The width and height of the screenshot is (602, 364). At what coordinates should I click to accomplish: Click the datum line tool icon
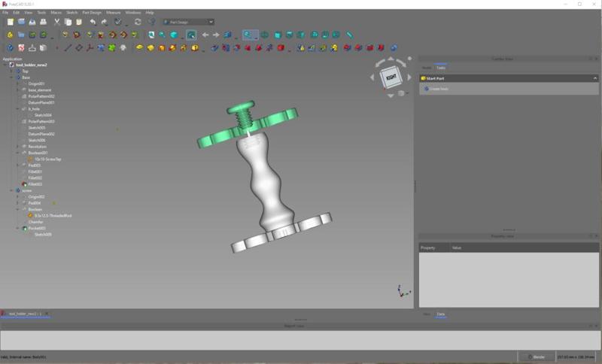pyautogui.click(x=68, y=48)
